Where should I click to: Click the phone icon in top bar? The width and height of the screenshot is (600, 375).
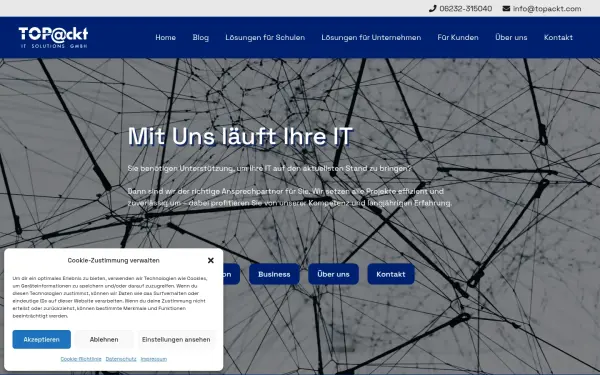tap(432, 8)
